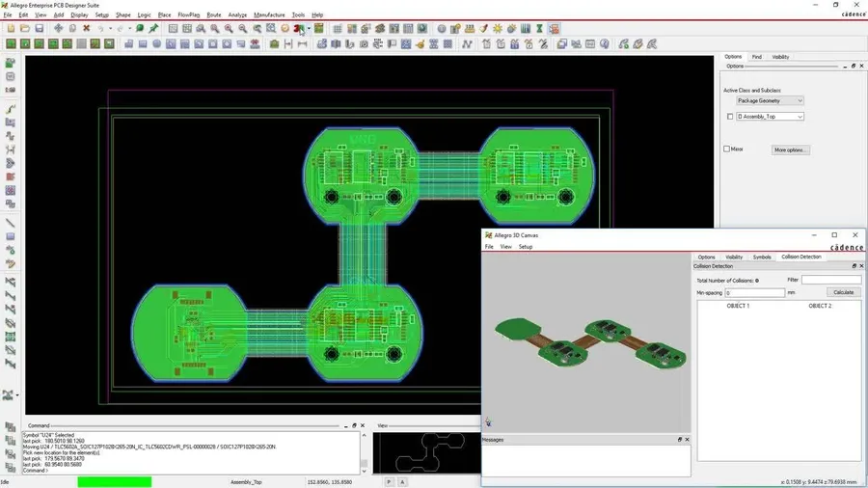Click the zigzag ratsnest icon in the second toolbar
Image resolution: width=868 pixels, height=488 pixels.
coord(467,43)
